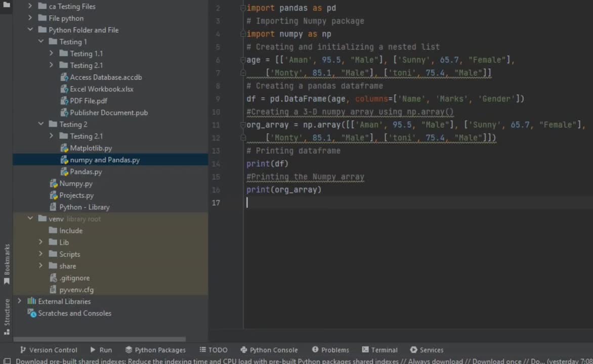Viewport: 593px width, 364px height.
Task: Collapse the Testing 1 folder
Action: point(41,41)
